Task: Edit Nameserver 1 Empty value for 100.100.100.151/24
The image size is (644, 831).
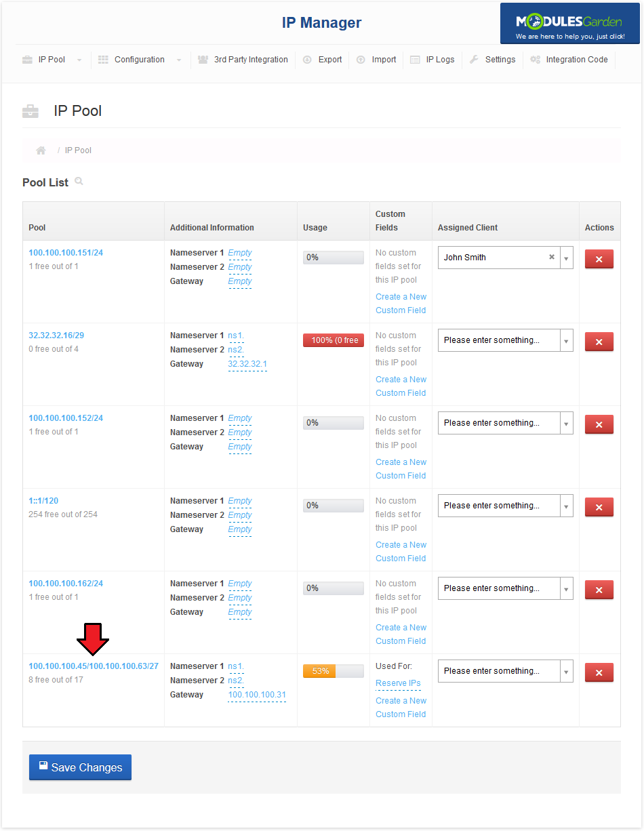Action: coord(240,253)
